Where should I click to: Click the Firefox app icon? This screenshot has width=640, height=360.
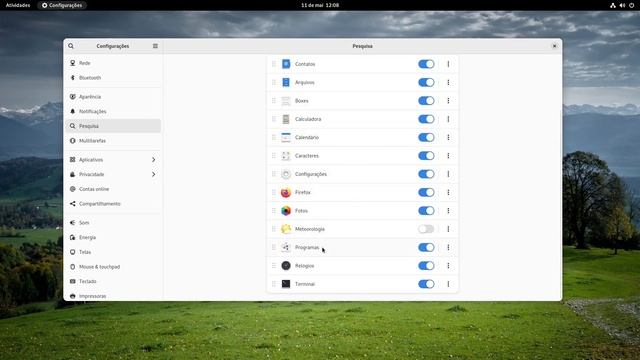pyautogui.click(x=286, y=192)
